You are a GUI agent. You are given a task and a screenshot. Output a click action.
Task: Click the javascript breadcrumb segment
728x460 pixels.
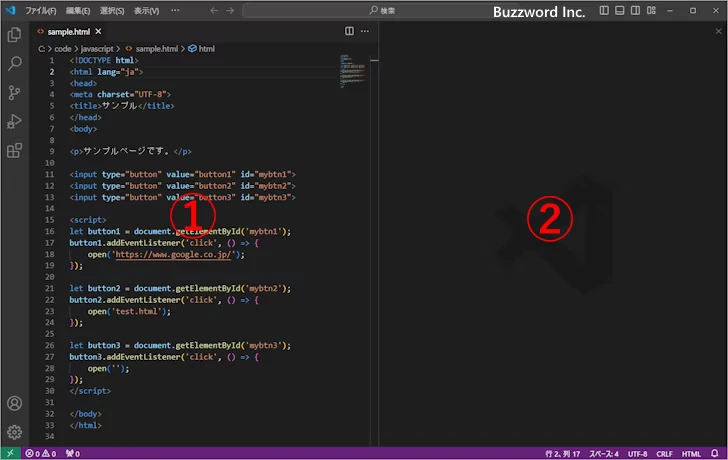coord(97,49)
